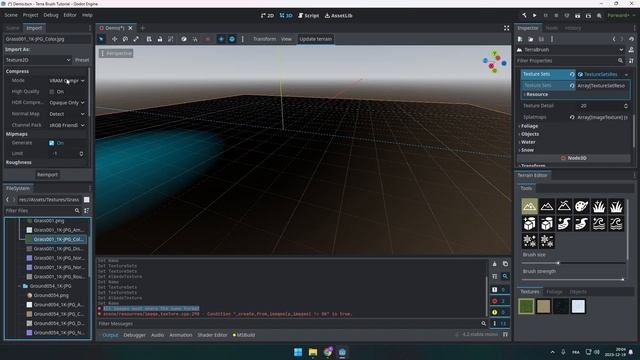The height and width of the screenshot is (360, 640).
Task: Revert the Splatmaps property with its reset icon
Action: pos(572,117)
